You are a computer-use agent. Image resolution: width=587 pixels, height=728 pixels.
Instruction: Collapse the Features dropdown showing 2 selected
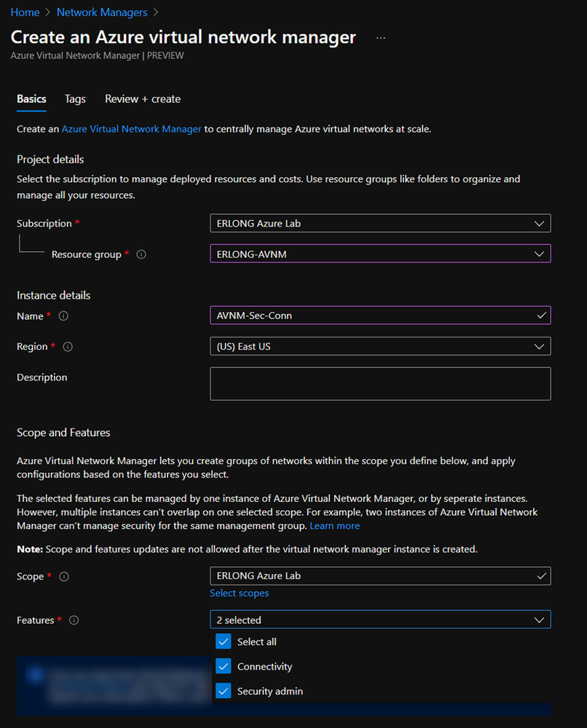pos(380,620)
